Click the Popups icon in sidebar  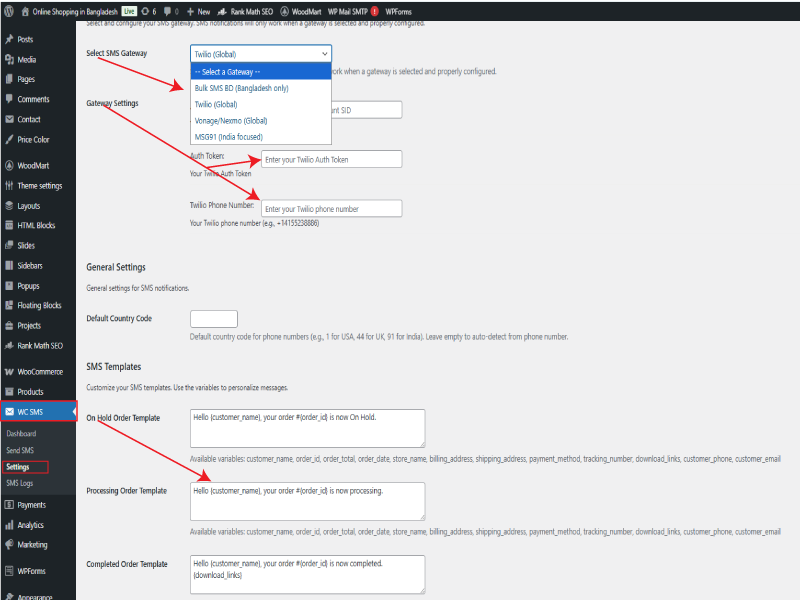coord(9,286)
